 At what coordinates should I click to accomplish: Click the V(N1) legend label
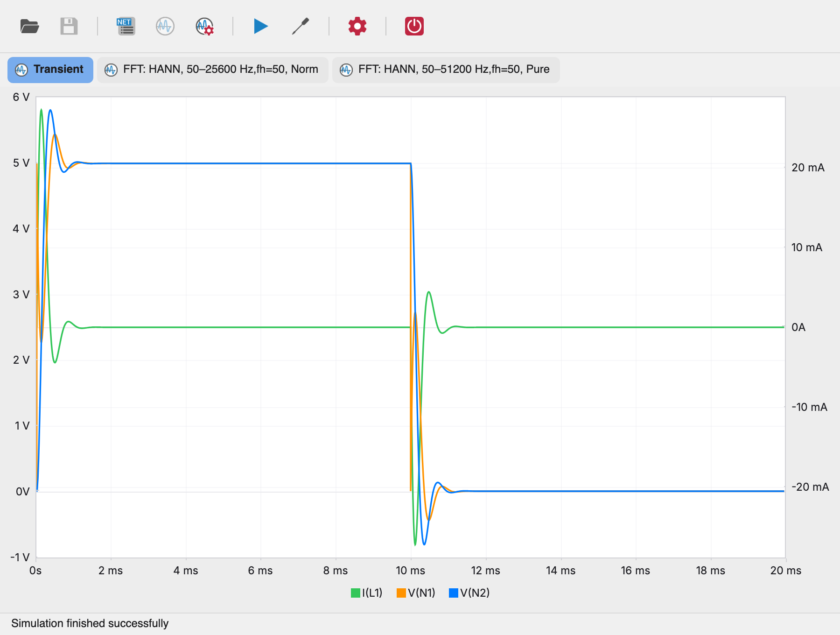click(421, 593)
